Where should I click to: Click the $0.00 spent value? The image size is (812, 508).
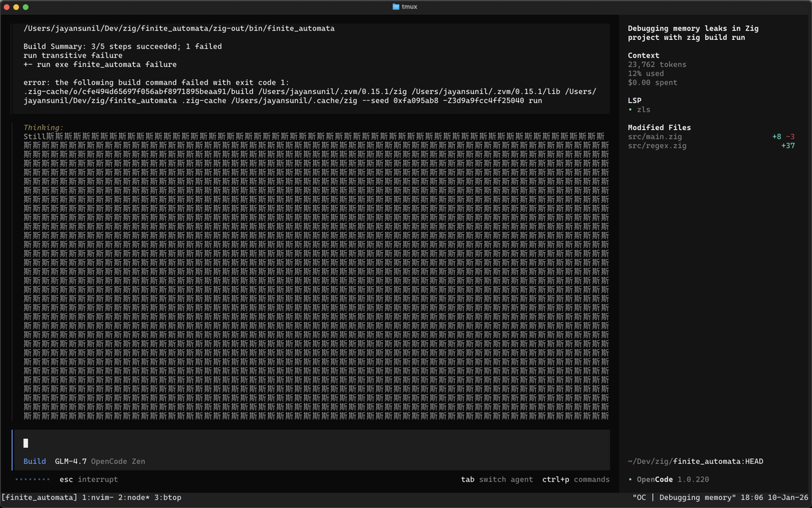tap(652, 83)
